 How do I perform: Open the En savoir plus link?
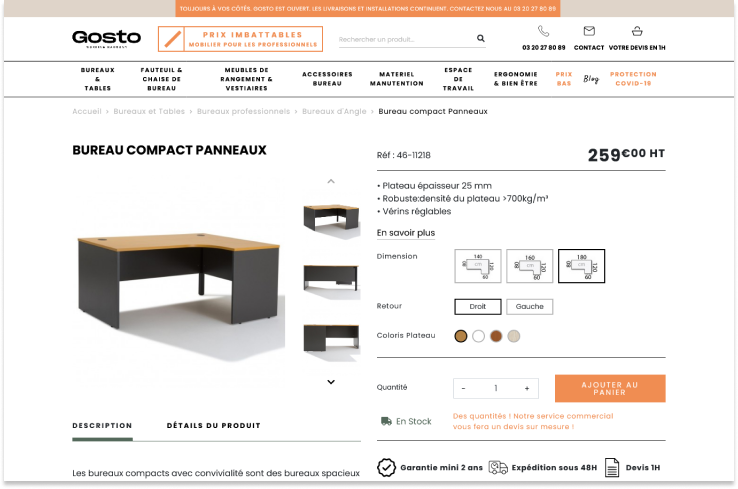[406, 233]
